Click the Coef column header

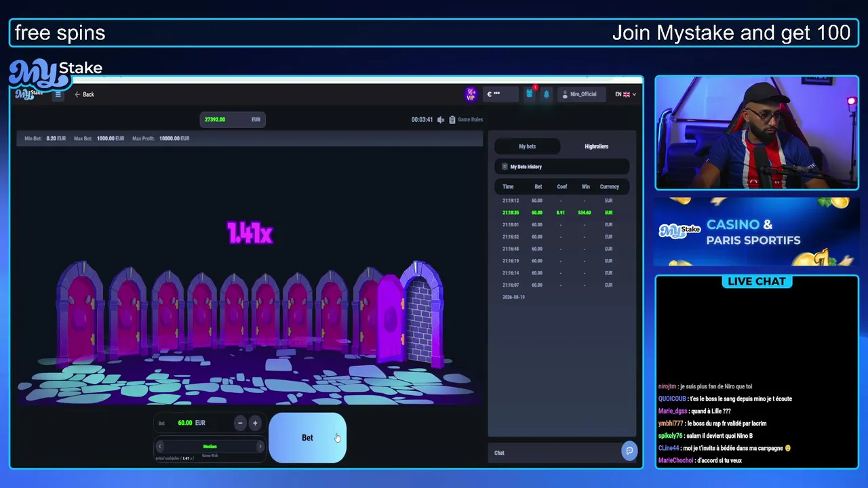click(561, 186)
